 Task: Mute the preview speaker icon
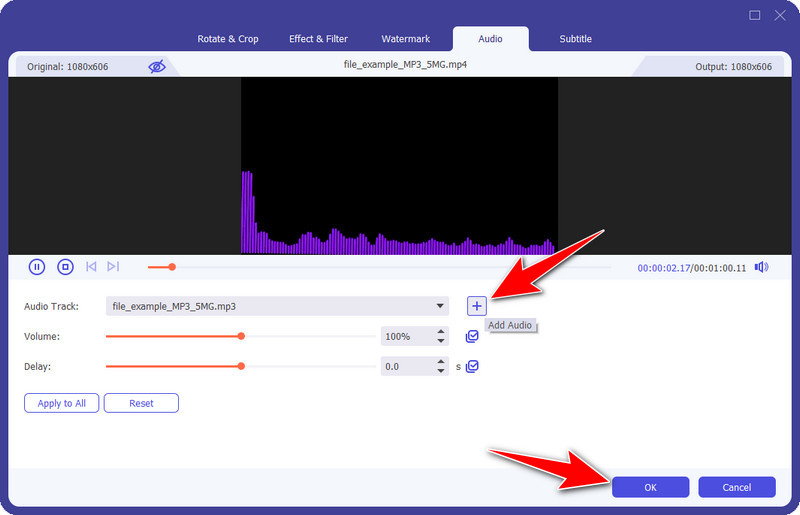[761, 267]
